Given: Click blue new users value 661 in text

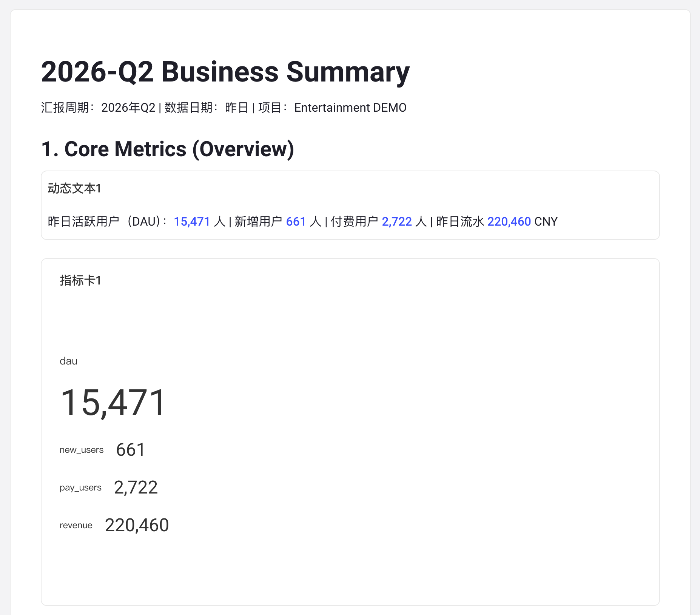Looking at the screenshot, I should 296,221.
